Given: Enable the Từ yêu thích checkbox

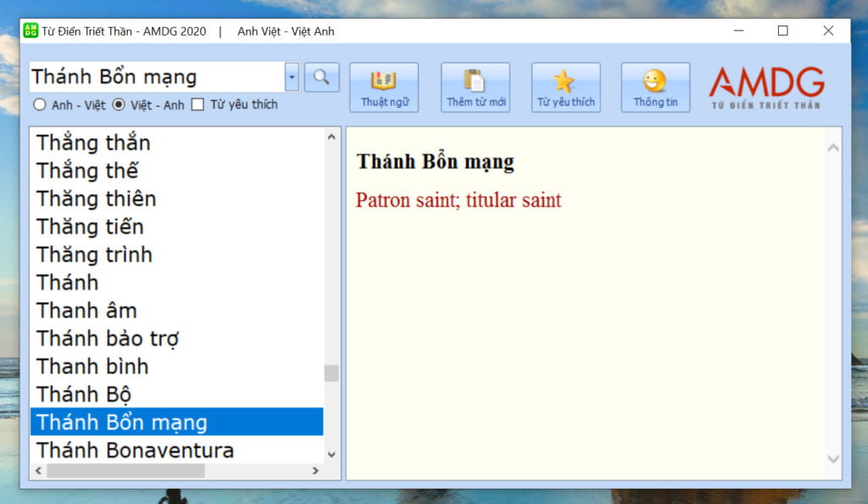Looking at the screenshot, I should click(x=198, y=105).
